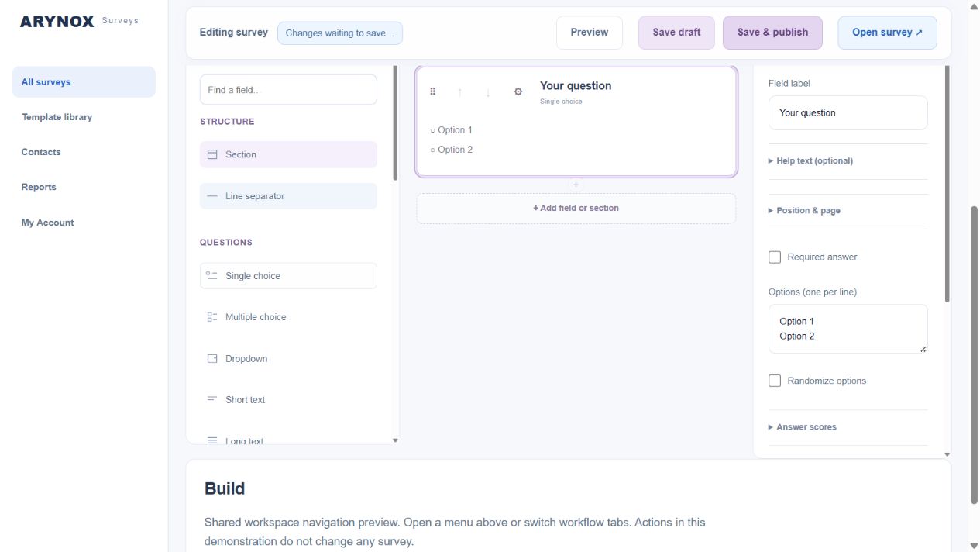Viewport: 980px width, 552px height.
Task: Expand Position & page section
Action: click(804, 210)
